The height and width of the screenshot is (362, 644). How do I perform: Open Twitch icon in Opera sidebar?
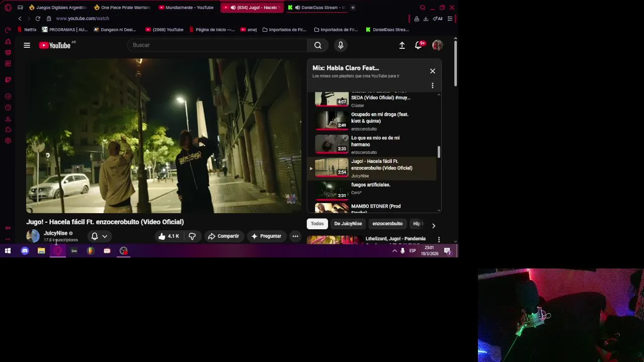8,79
